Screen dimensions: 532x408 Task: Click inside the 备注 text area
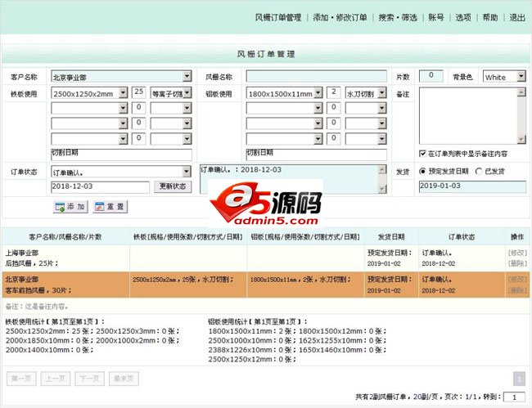point(468,115)
